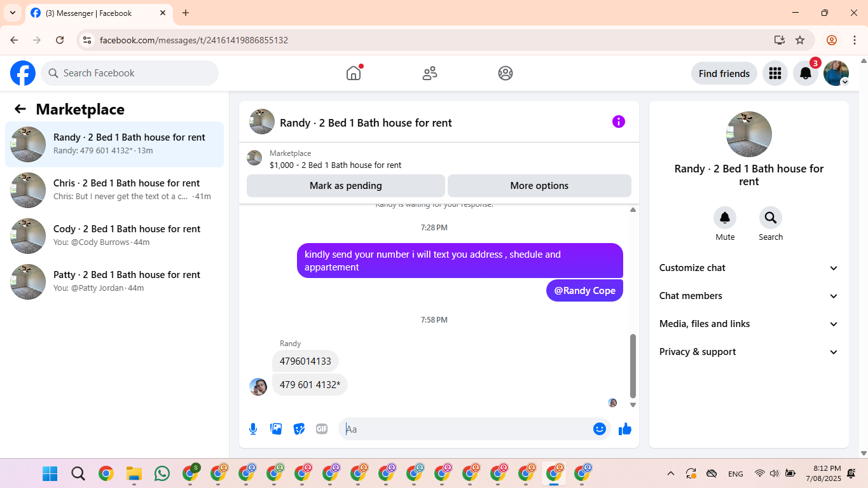868x488 pixels.
Task: Open Windows taskbar search
Action: coord(78,473)
